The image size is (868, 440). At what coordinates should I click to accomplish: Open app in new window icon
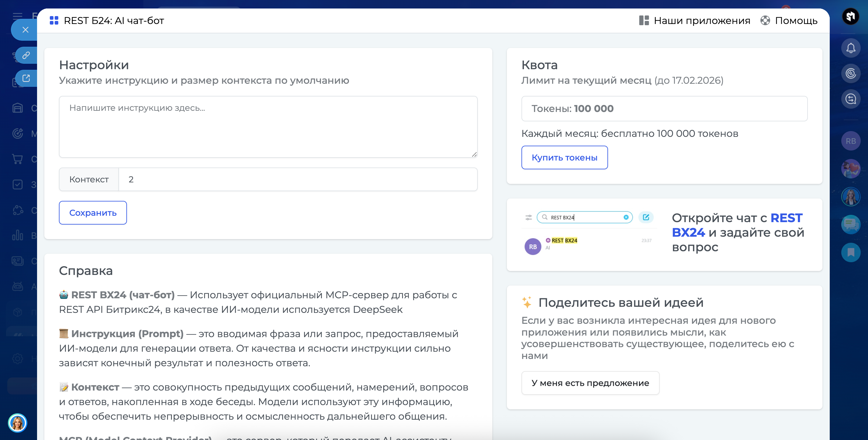[x=26, y=78]
